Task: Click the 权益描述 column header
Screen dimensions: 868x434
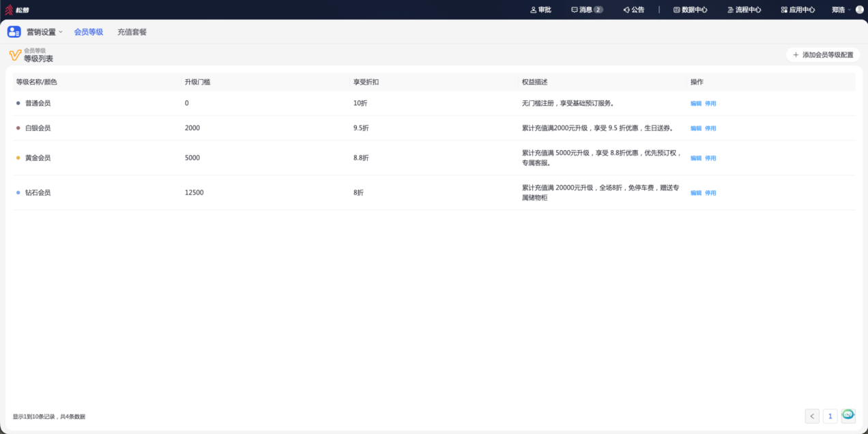Action: (x=535, y=82)
